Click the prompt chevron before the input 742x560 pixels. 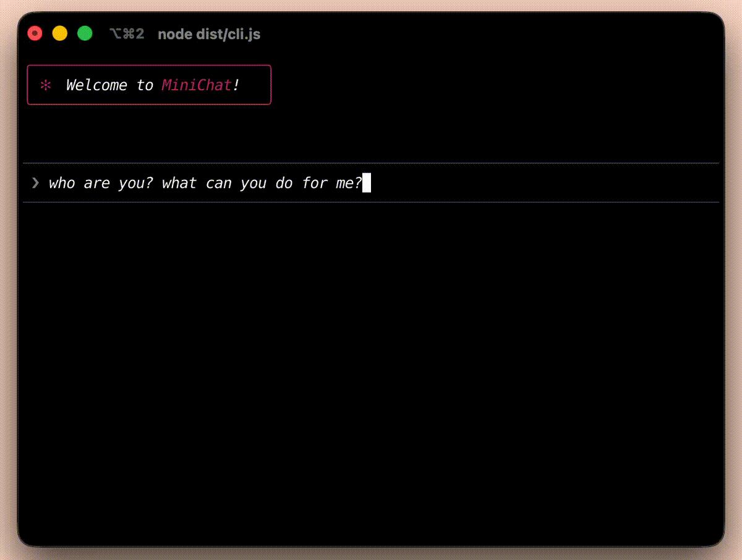pyautogui.click(x=35, y=182)
